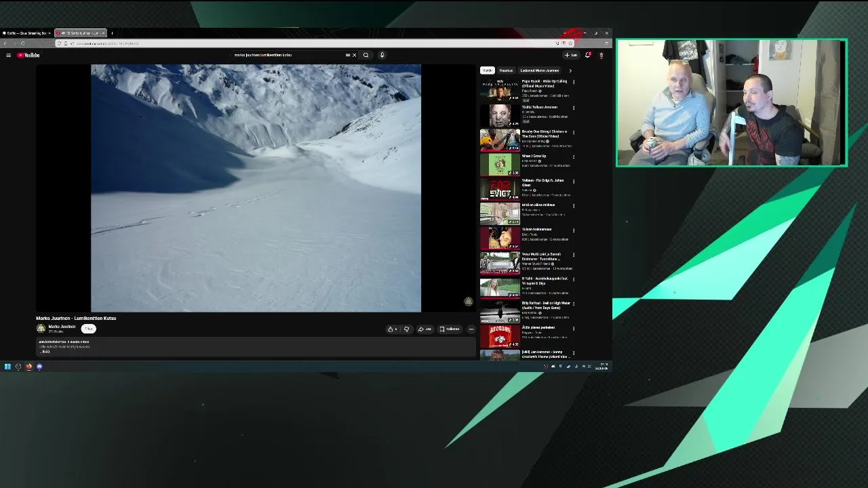Screen dimensions: 868x488
Task: Save the video with Tallenna button
Action: (450, 329)
